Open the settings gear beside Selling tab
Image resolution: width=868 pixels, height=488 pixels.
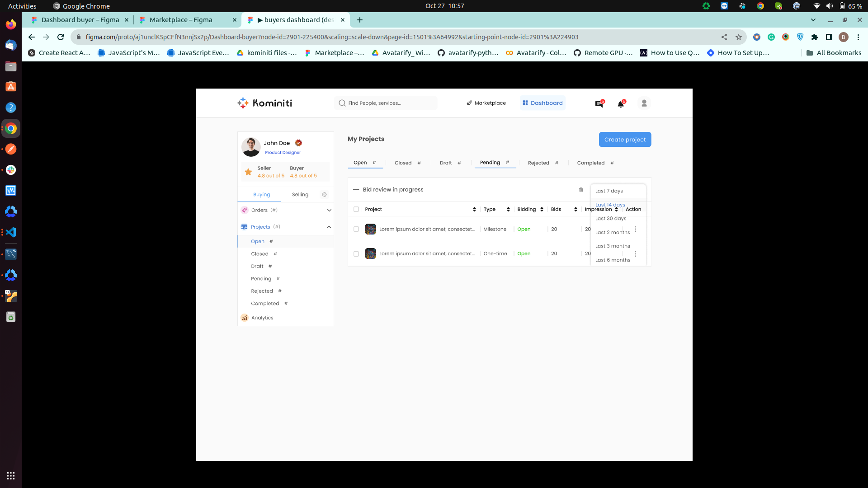[x=324, y=195]
